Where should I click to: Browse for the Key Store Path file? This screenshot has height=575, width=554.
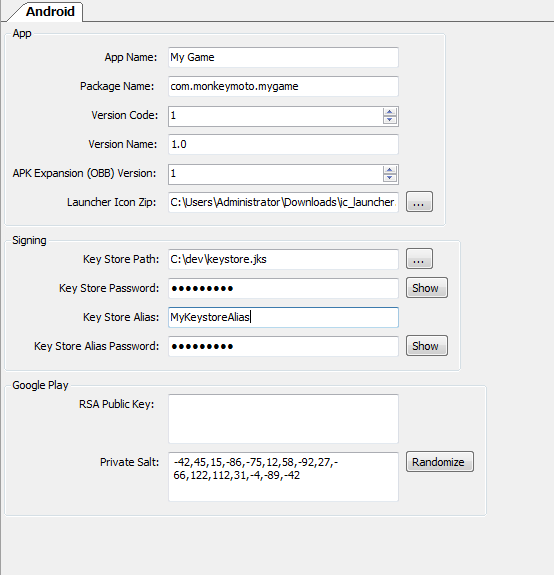tap(419, 259)
